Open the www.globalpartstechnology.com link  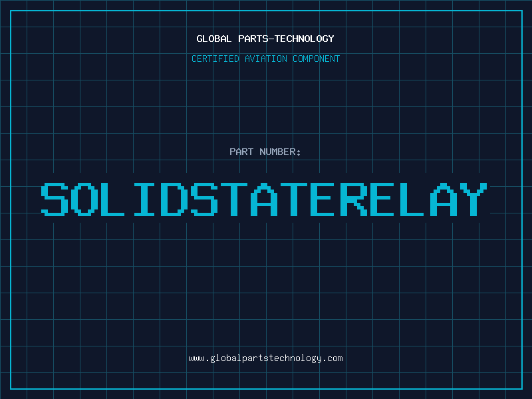(265, 358)
